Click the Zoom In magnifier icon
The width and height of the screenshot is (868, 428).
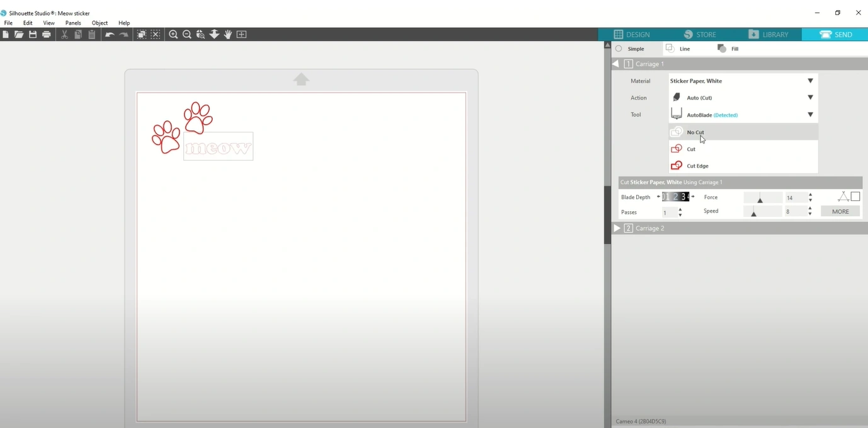(173, 35)
